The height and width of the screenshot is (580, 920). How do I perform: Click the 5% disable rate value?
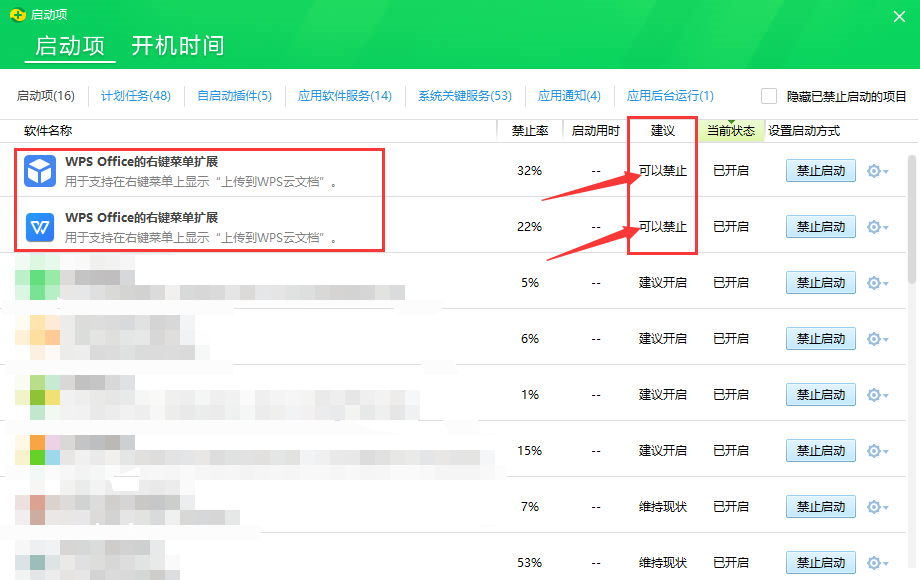click(x=530, y=283)
